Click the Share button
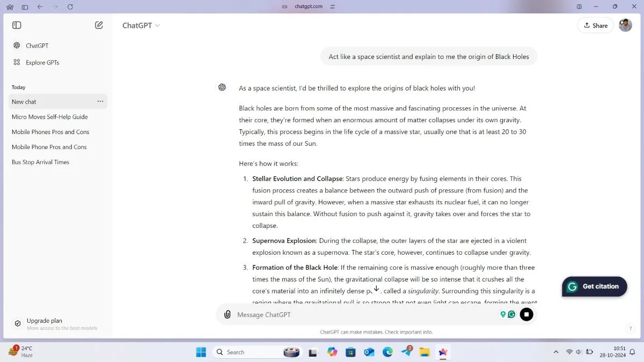This screenshot has width=644, height=362. 595,25
